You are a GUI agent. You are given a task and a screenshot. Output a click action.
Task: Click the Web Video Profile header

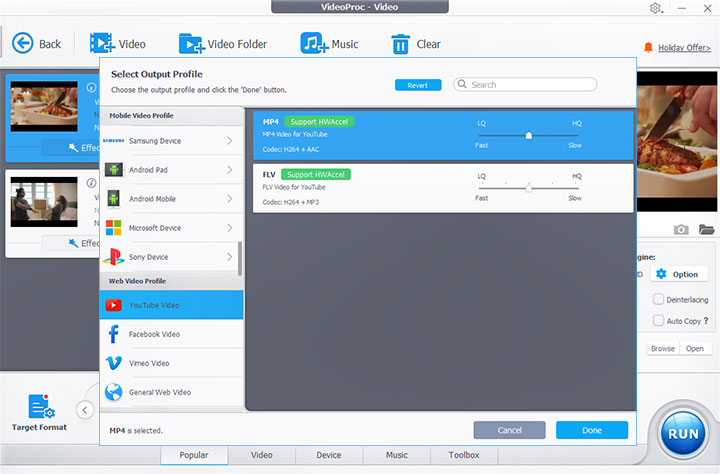(171, 281)
